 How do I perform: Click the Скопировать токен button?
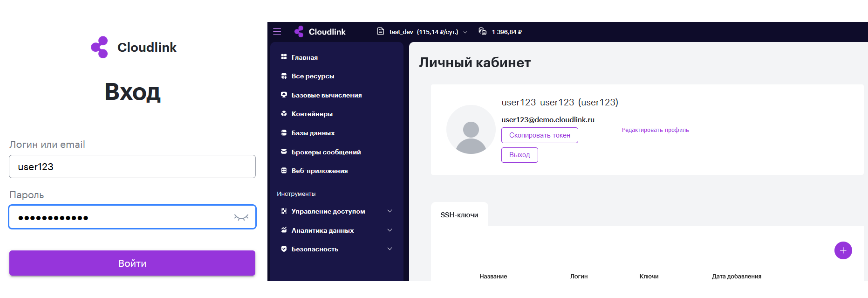[x=540, y=135]
